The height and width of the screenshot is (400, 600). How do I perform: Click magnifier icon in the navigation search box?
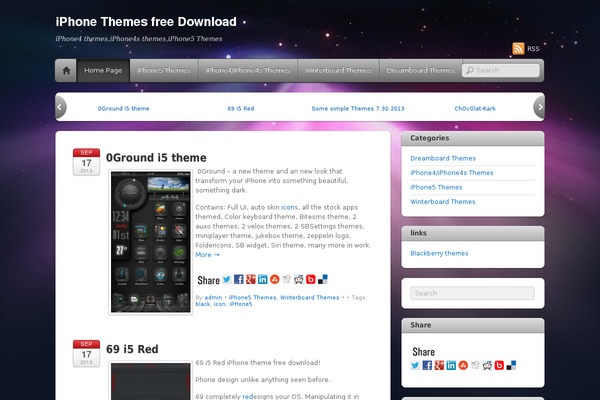(x=470, y=70)
